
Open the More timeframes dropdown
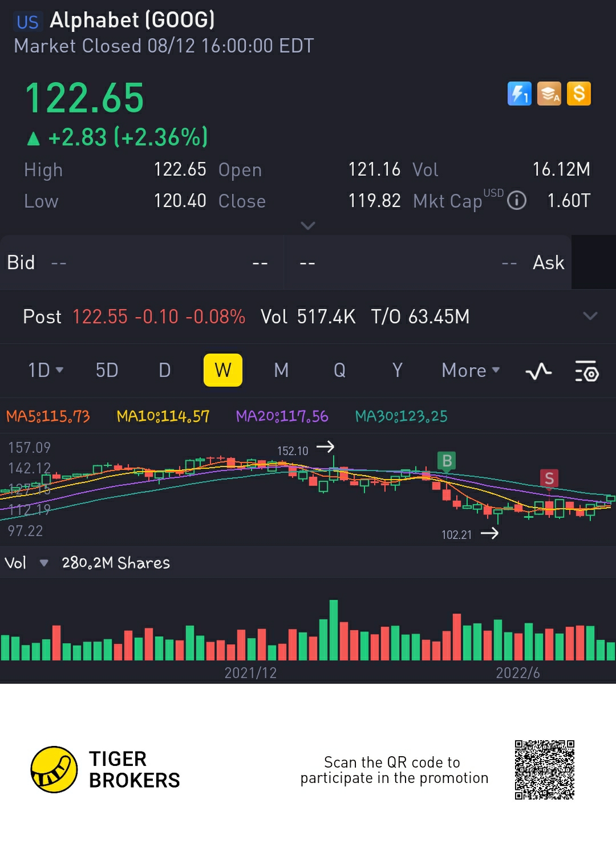pos(471,370)
